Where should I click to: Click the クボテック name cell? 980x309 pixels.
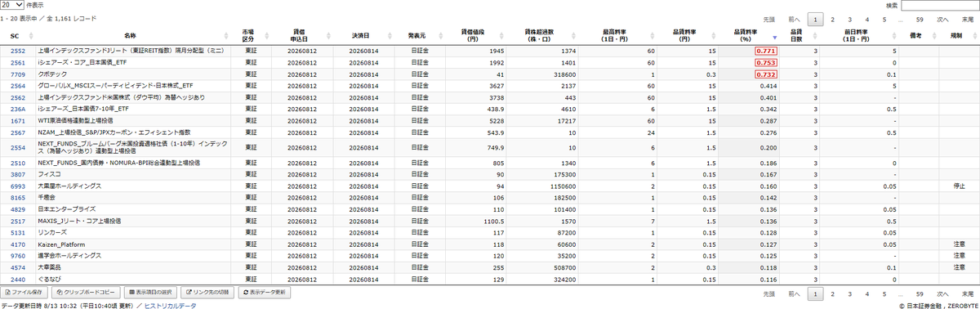[133, 74]
